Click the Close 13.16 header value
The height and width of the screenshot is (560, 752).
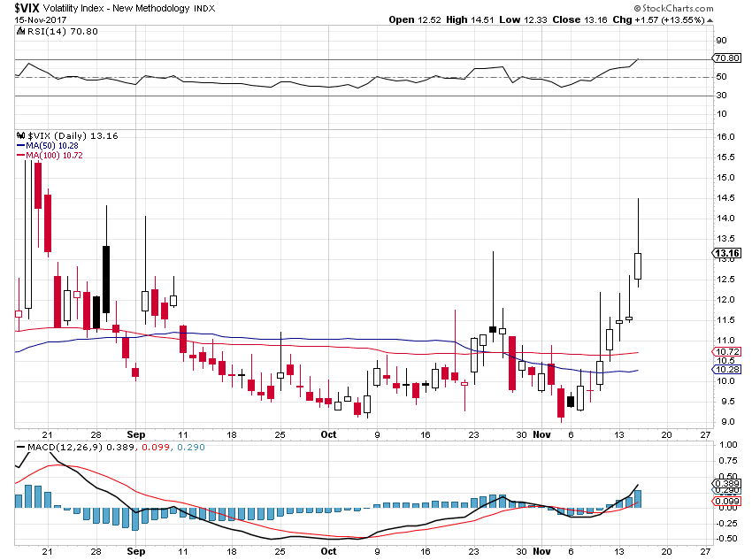(x=579, y=19)
